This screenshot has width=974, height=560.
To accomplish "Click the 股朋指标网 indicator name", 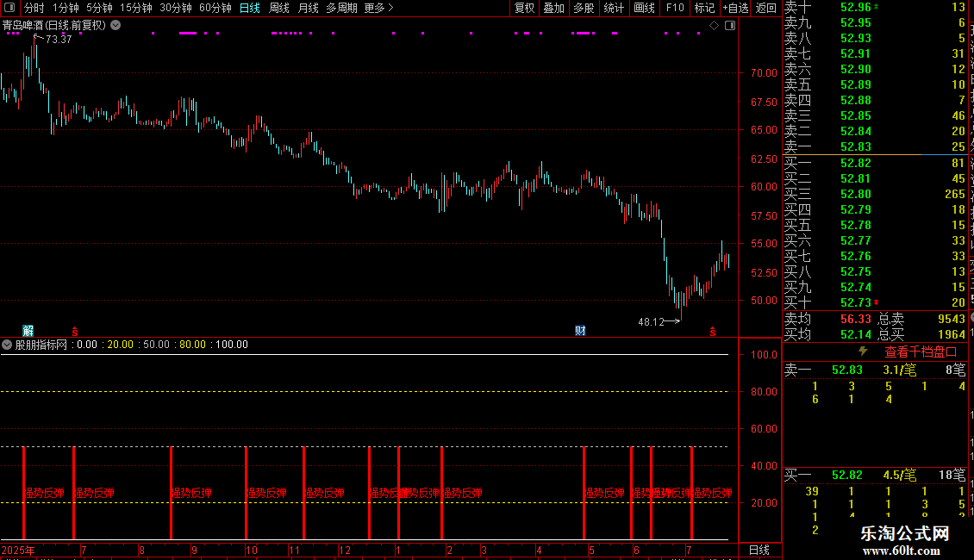I will [x=41, y=345].
